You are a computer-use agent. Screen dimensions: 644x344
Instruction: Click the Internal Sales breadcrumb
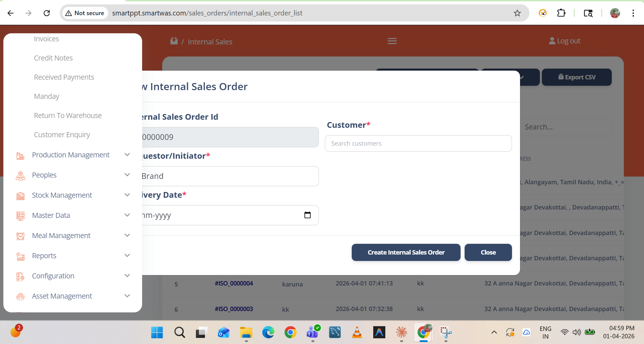point(210,42)
